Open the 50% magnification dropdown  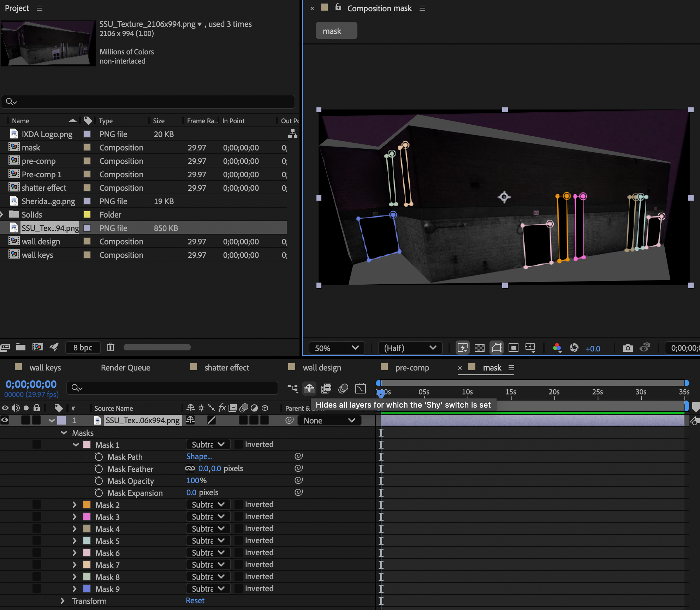tap(337, 348)
